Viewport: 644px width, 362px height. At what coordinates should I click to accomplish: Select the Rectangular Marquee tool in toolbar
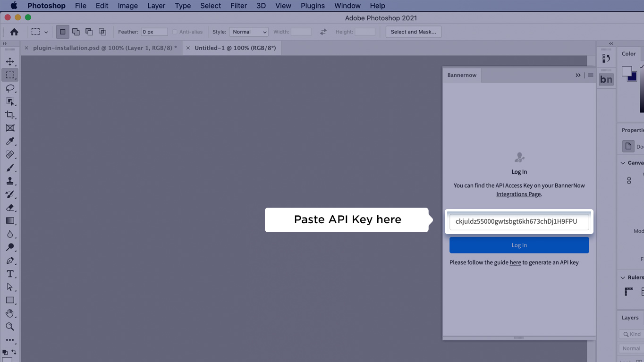[x=10, y=75]
